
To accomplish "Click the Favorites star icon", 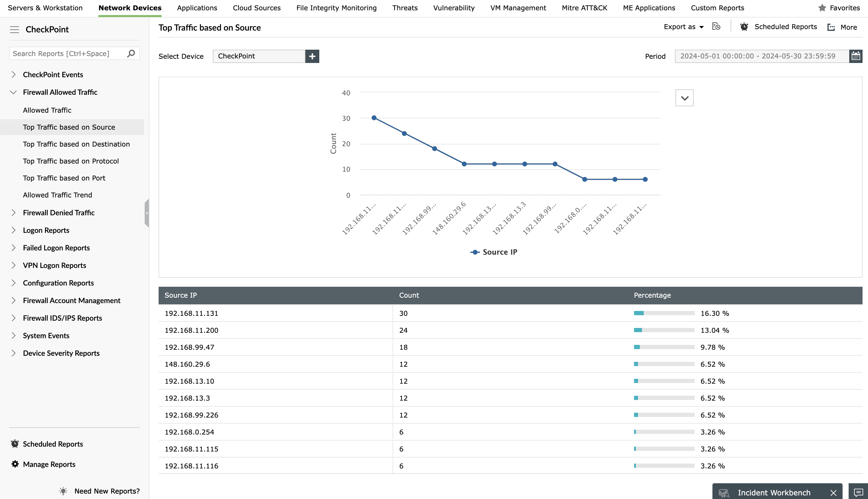I will [x=822, y=8].
